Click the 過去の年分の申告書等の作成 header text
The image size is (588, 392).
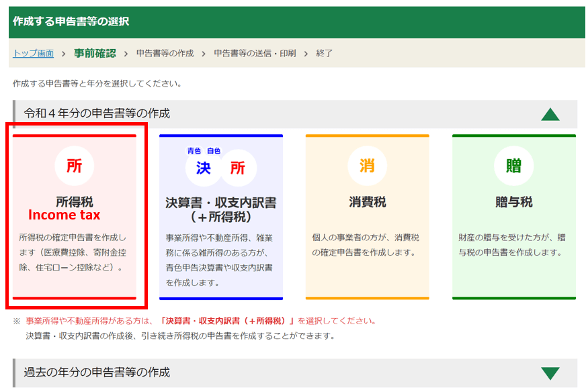[97, 372]
